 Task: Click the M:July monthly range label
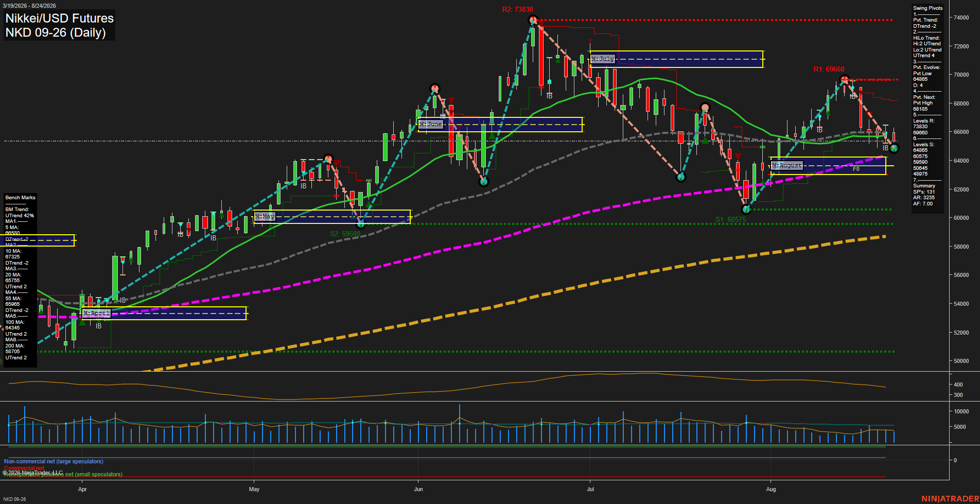pos(603,59)
